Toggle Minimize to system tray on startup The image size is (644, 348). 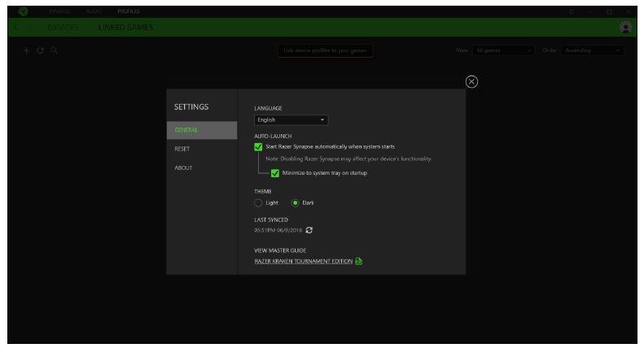coord(275,173)
